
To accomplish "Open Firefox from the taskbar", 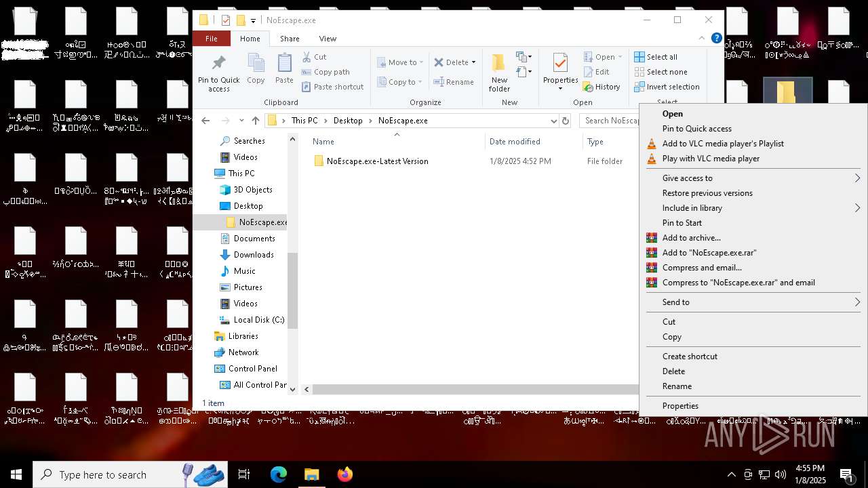I will pos(344,474).
